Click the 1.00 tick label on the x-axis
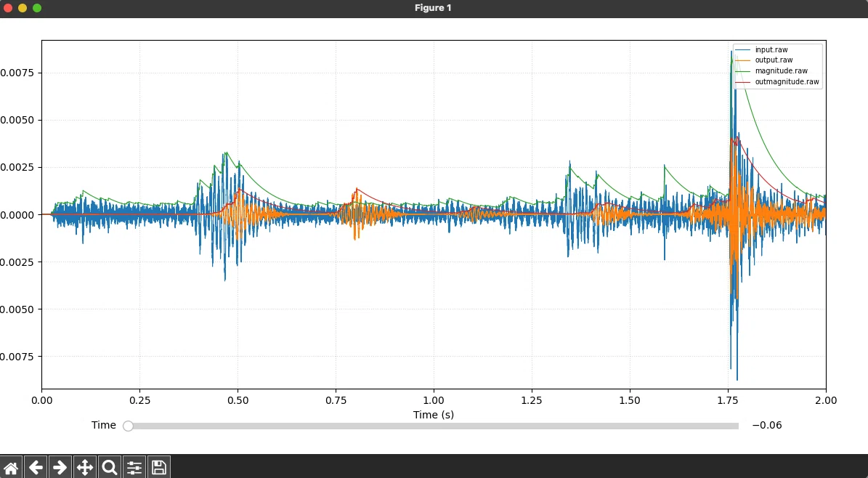868x478 pixels. click(434, 400)
